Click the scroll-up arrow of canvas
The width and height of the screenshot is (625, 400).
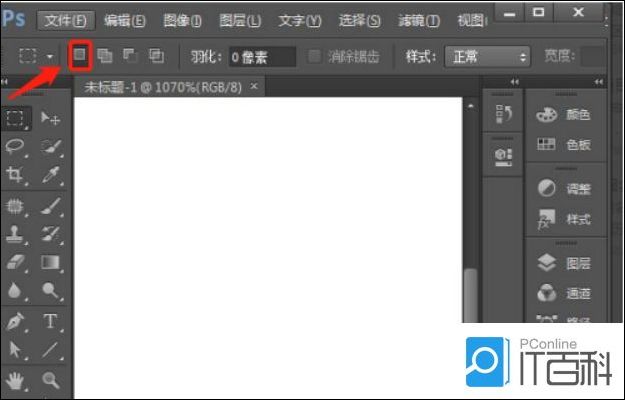(471, 106)
